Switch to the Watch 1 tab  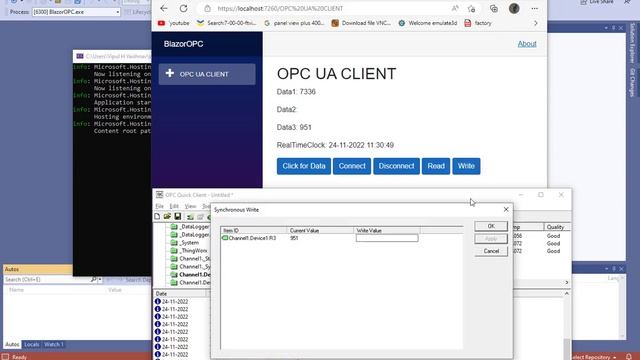tap(53, 344)
